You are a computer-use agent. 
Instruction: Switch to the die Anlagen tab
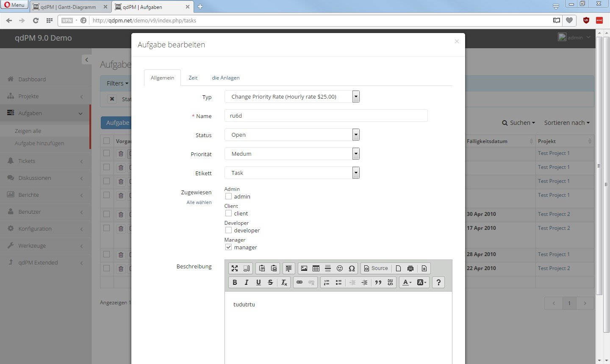point(226,78)
